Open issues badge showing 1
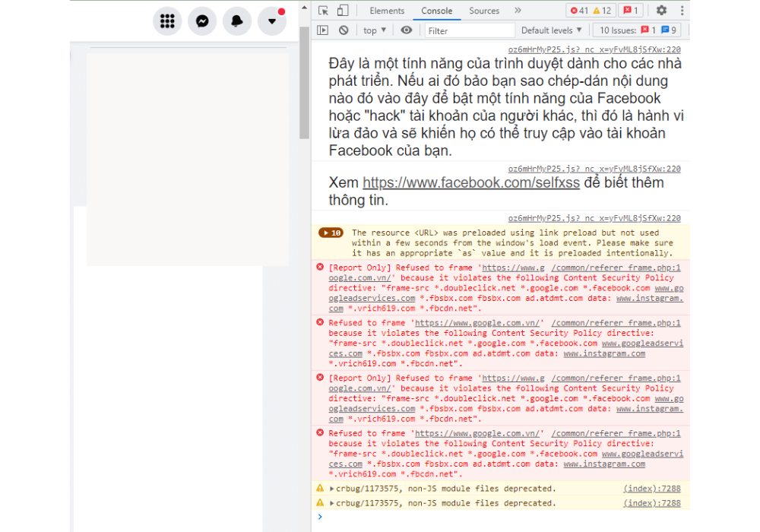This screenshot has height=532, width=760. coord(631,11)
